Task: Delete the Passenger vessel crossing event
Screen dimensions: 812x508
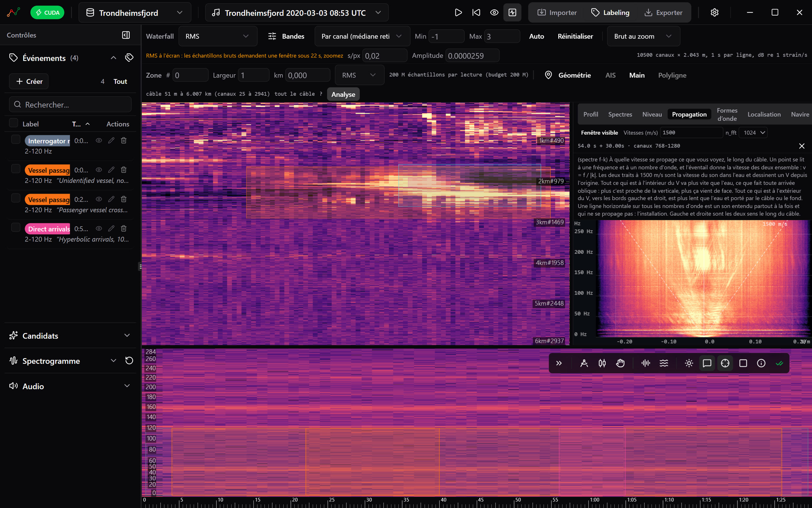Action: 123,199
